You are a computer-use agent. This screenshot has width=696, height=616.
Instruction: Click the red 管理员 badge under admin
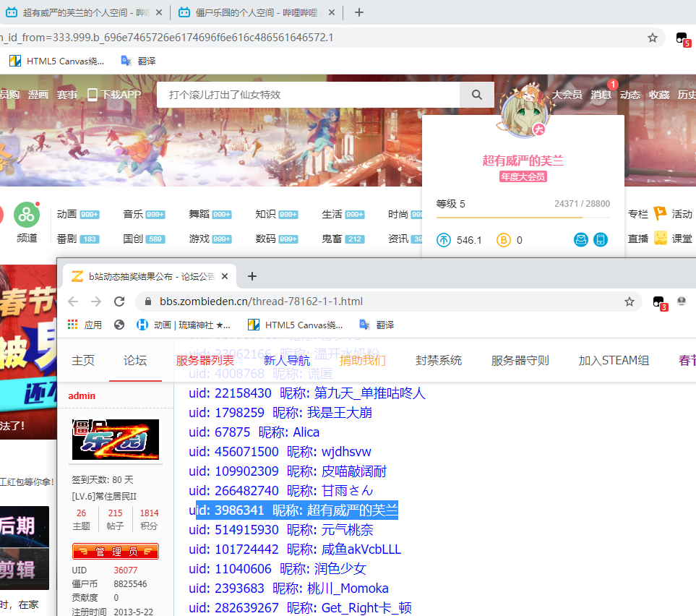[115, 551]
